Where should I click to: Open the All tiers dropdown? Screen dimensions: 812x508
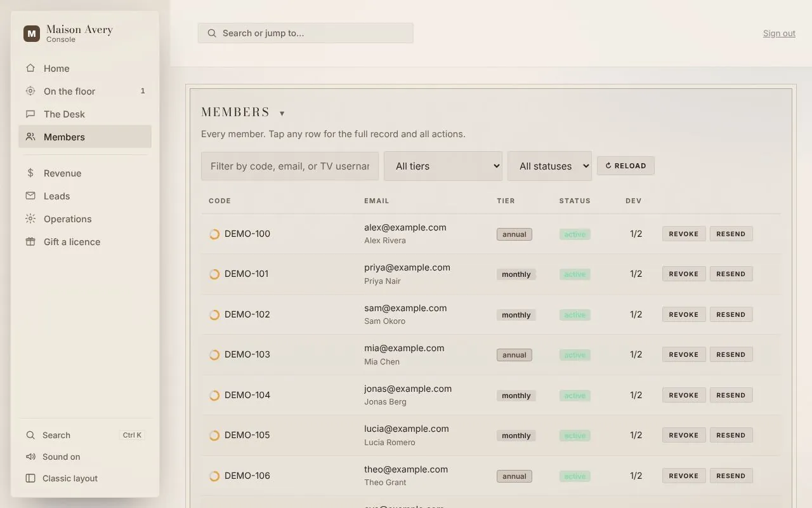pos(443,166)
